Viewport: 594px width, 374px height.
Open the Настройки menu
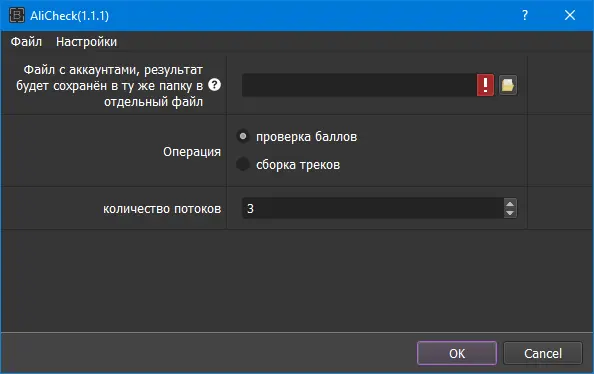tap(86, 42)
